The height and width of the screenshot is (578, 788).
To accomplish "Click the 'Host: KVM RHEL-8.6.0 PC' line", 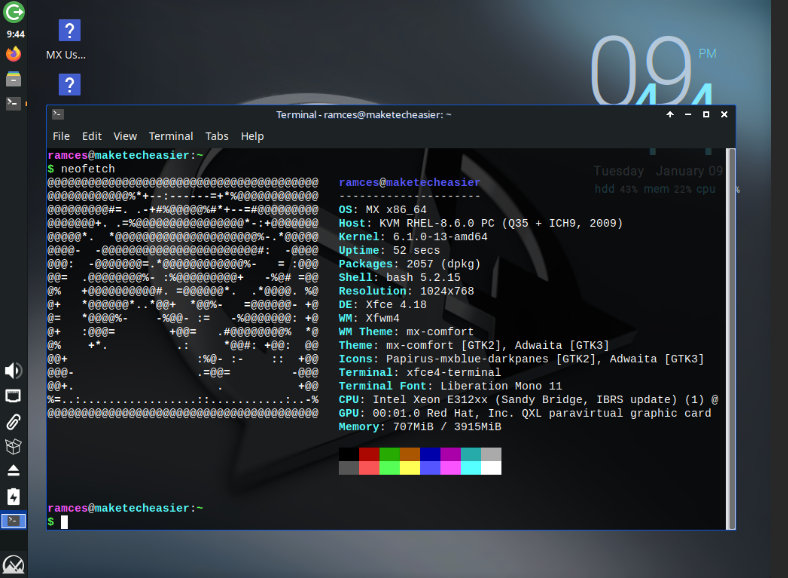I will click(x=480, y=223).
